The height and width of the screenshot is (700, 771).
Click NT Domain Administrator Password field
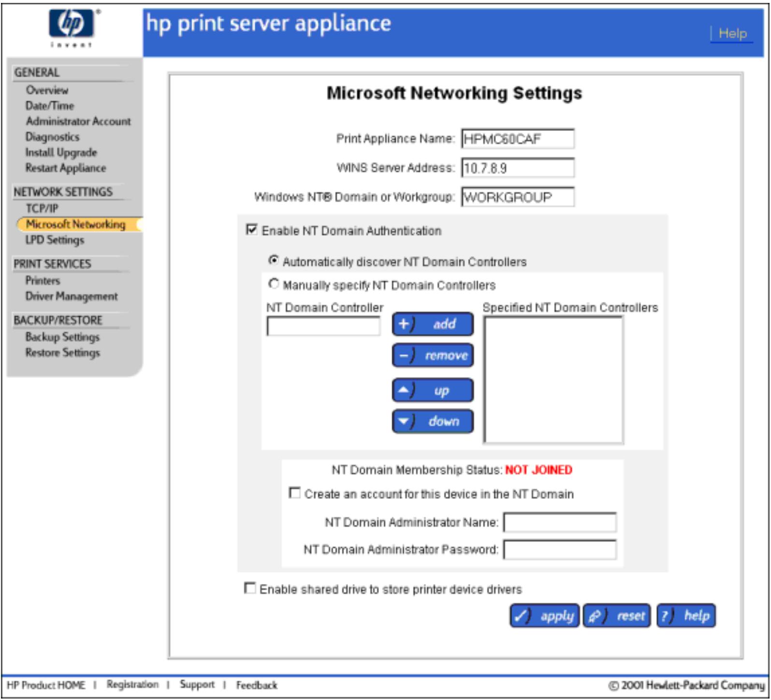click(560, 550)
